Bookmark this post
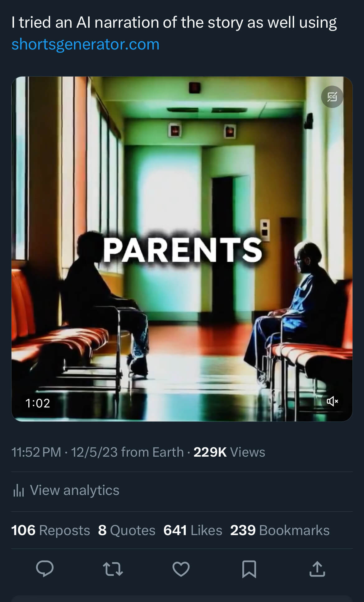Screen dimensions: 364x602 (249, 569)
